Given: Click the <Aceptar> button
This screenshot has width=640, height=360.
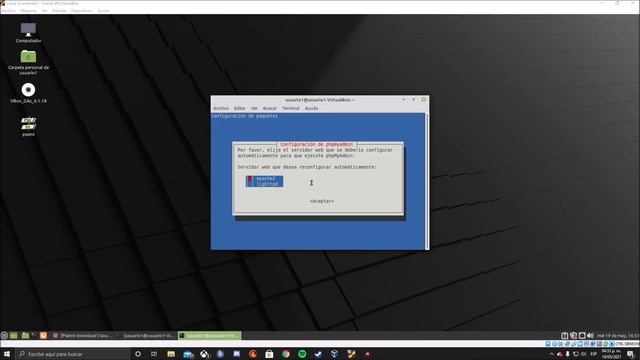Looking at the screenshot, I should (x=322, y=201).
